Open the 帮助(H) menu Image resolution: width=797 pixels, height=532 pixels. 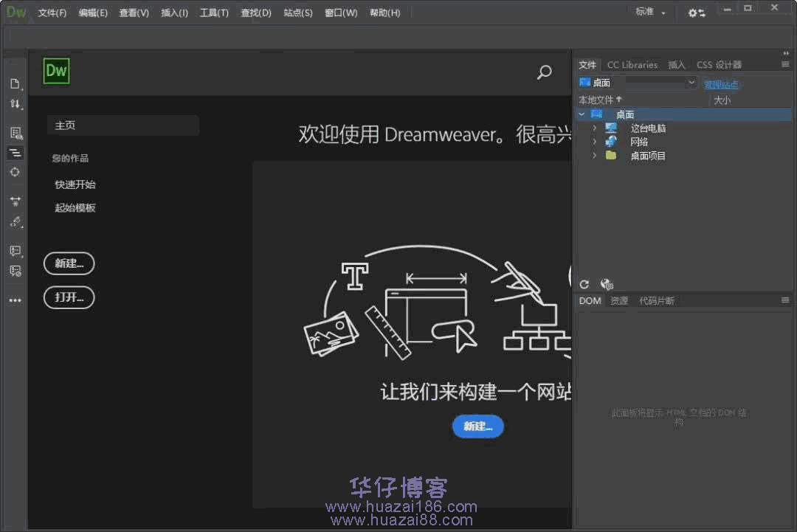click(384, 13)
